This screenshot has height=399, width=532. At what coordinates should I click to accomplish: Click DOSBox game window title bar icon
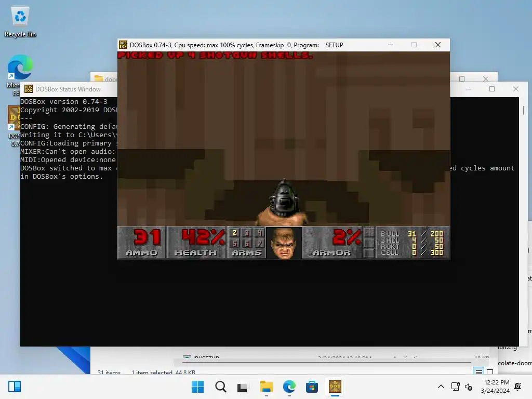[x=123, y=45]
